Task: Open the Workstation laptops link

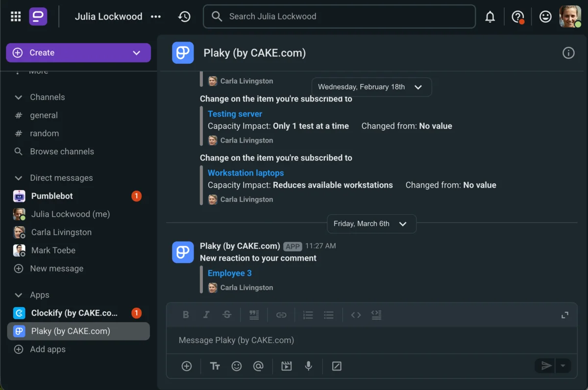Action: point(245,173)
